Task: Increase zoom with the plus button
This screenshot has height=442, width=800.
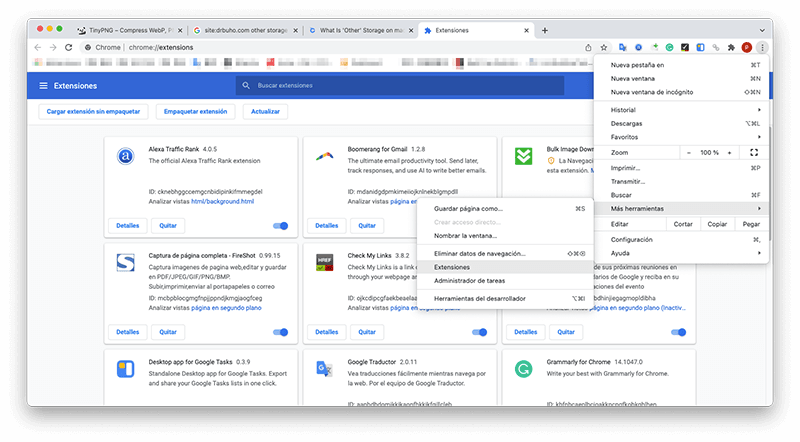Action: (730, 153)
